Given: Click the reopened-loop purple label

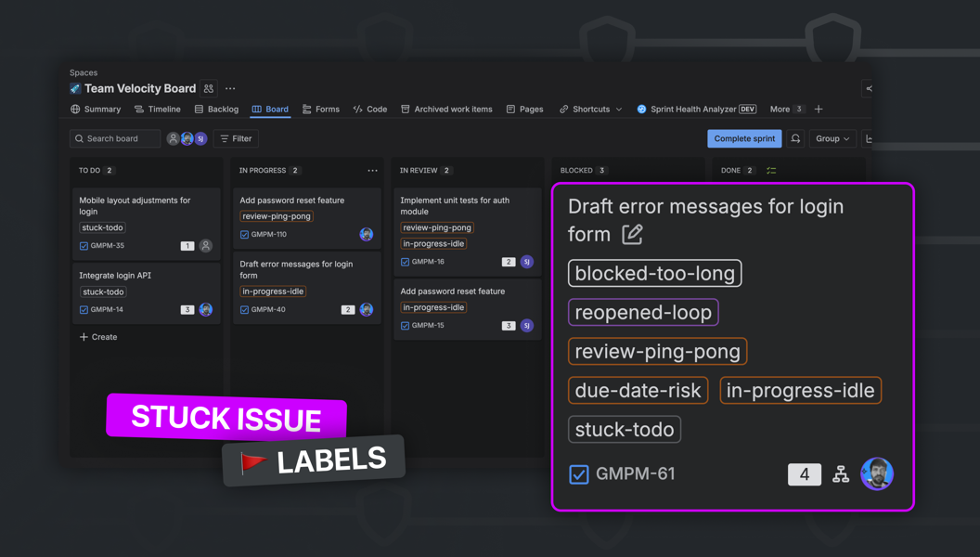Looking at the screenshot, I should (643, 313).
